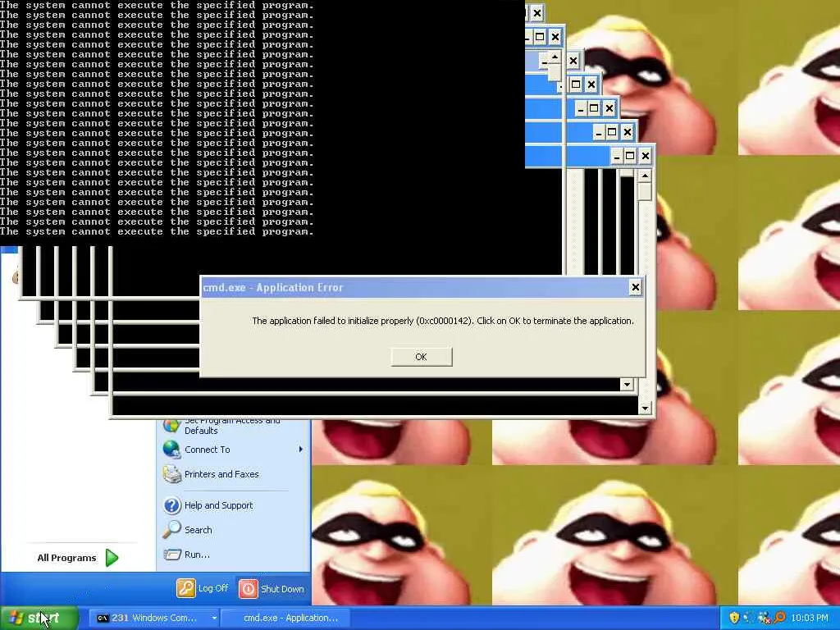Click the 10:03 PM taskbar clock
The height and width of the screenshot is (630, 840).
pyautogui.click(x=810, y=618)
